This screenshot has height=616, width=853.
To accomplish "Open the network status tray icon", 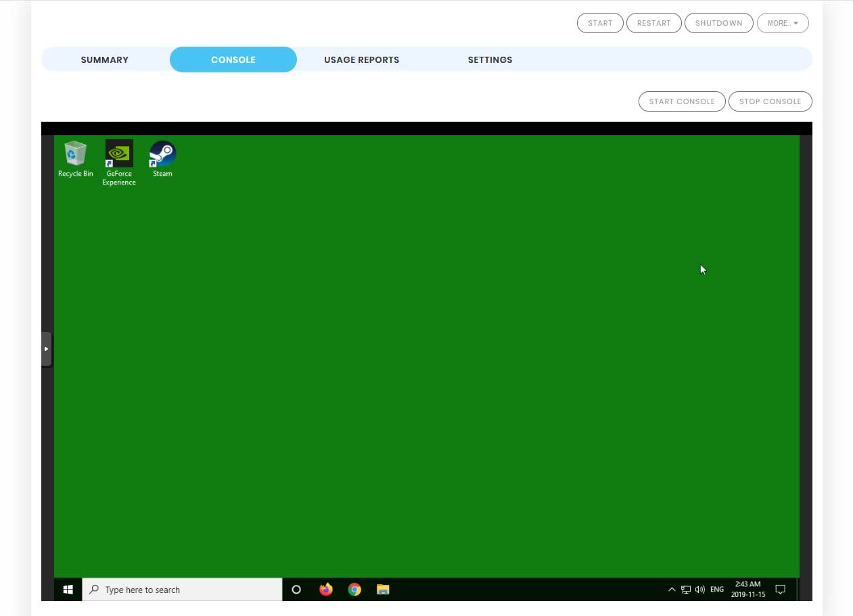I will point(686,590).
